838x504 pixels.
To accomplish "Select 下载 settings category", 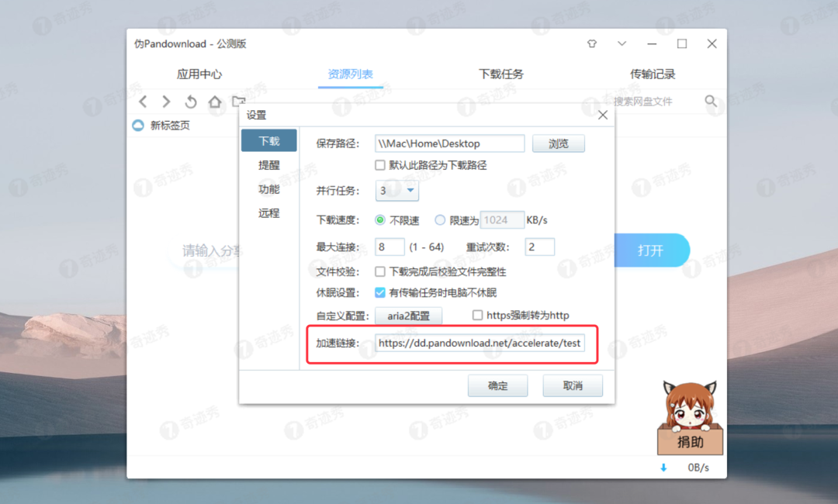I will point(268,140).
